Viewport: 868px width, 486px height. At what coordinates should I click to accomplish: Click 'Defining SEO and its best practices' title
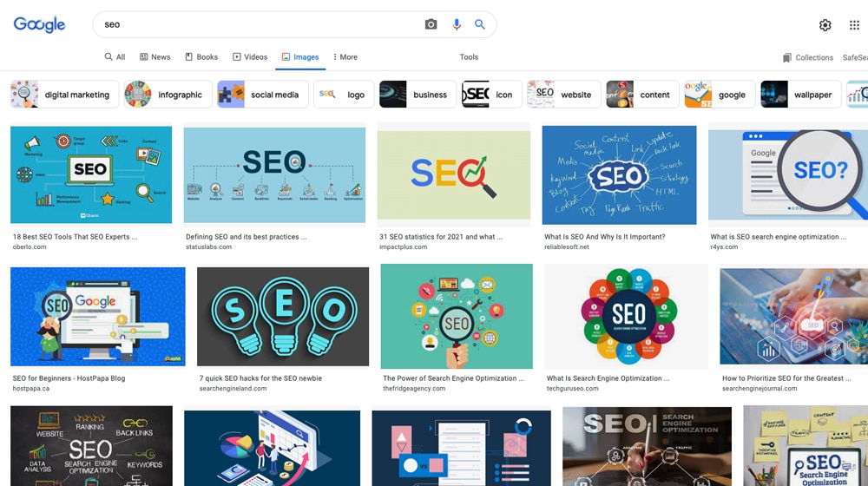pos(247,236)
